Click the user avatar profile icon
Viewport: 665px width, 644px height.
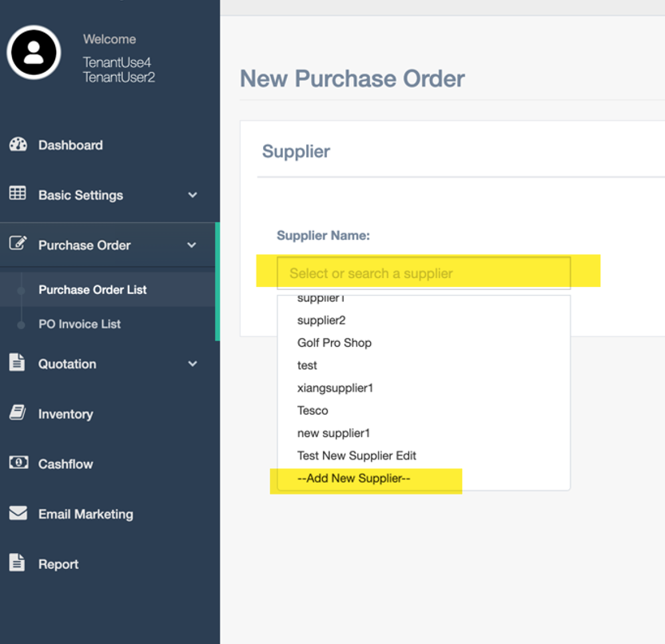tap(34, 53)
